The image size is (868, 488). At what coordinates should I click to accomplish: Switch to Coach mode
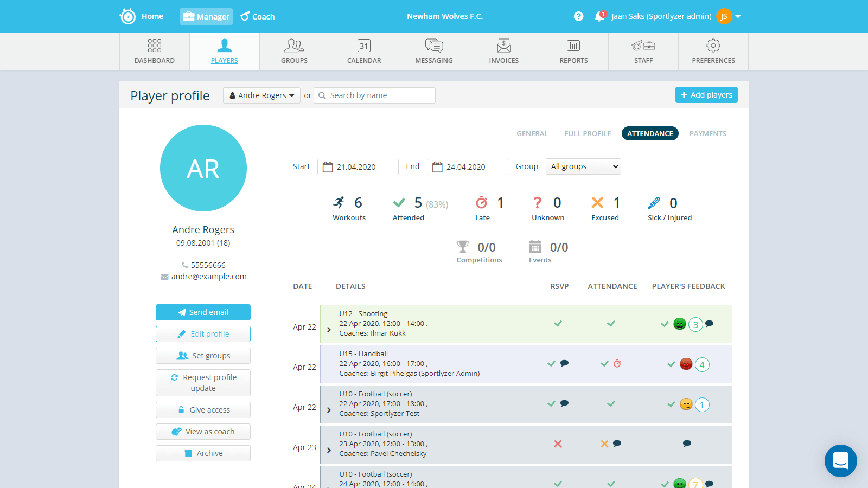coord(258,16)
